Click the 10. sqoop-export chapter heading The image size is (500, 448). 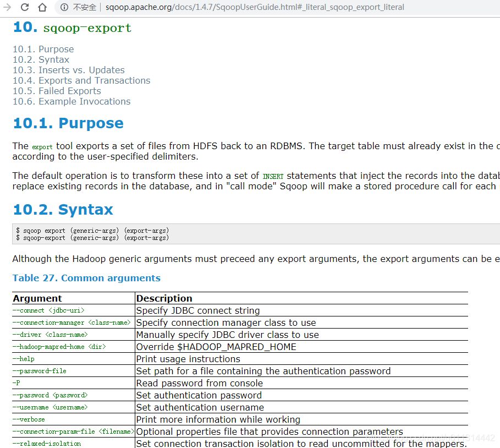tap(72, 28)
